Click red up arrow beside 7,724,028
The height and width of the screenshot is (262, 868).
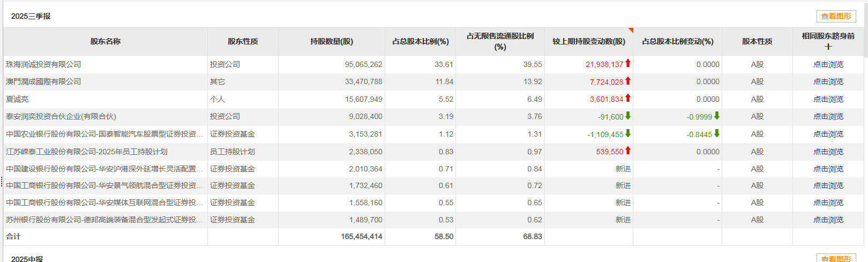[x=628, y=81]
